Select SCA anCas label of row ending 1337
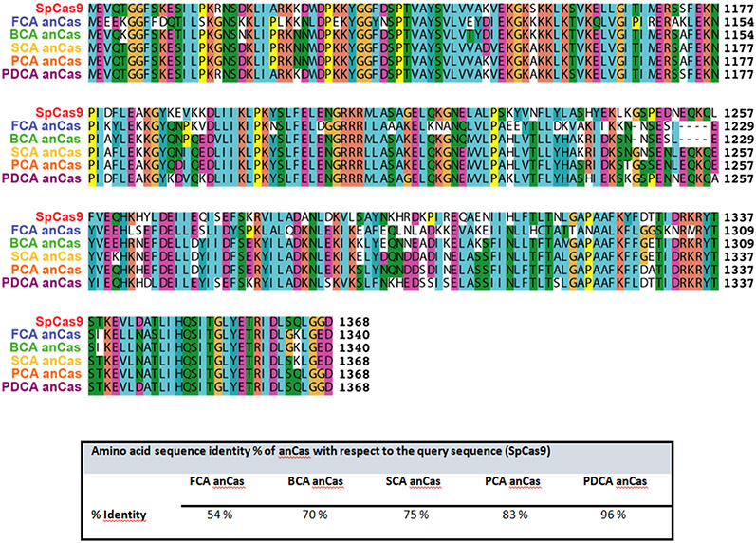The height and width of the screenshot is (543, 756). point(46,255)
